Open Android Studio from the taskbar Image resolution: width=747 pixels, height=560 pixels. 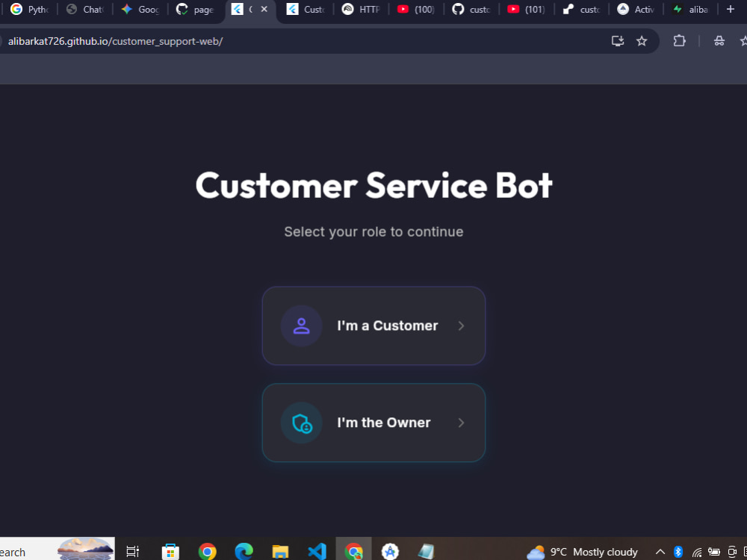click(390, 552)
